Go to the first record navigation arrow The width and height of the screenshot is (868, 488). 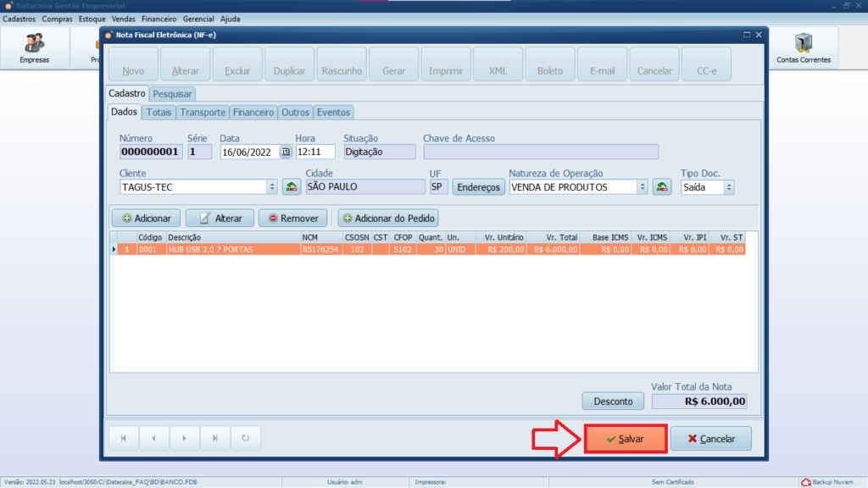(124, 438)
